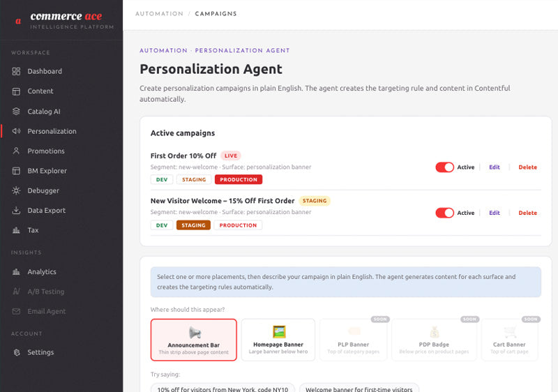Use suggestion "10% off for visitors from New York"
This screenshot has height=392, width=558.
[x=223, y=389]
